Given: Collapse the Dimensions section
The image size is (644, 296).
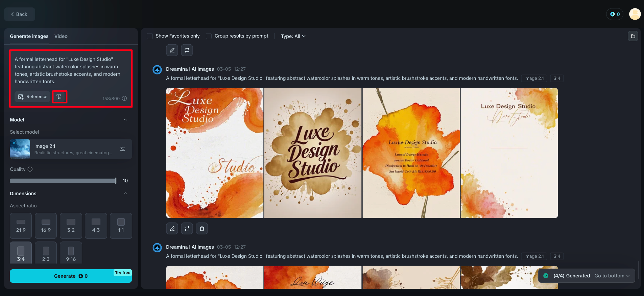Looking at the screenshot, I should pyautogui.click(x=125, y=193).
